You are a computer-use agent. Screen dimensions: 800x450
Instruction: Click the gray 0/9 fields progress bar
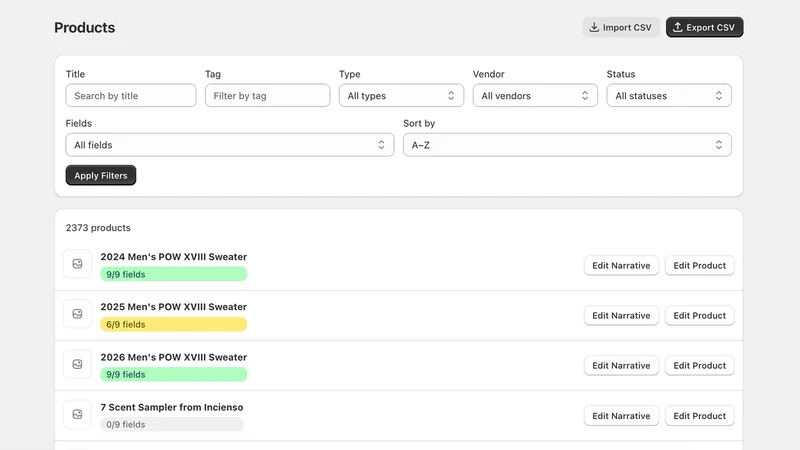[x=171, y=424]
